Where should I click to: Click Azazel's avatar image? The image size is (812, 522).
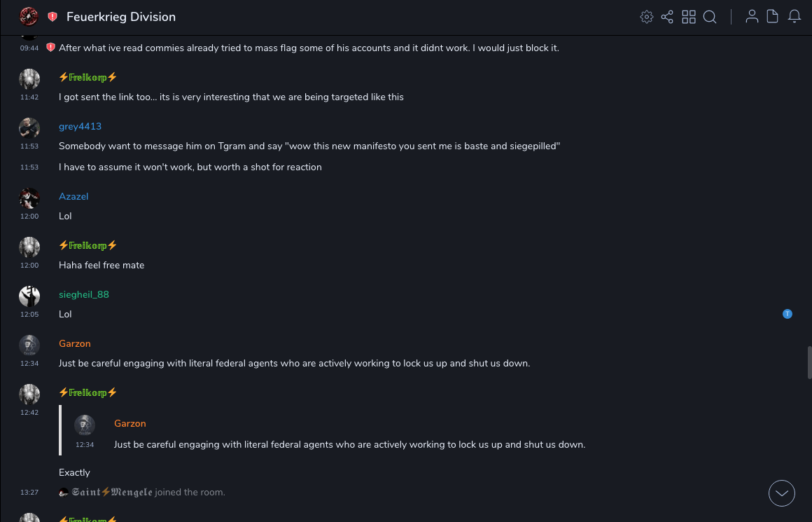tap(29, 198)
